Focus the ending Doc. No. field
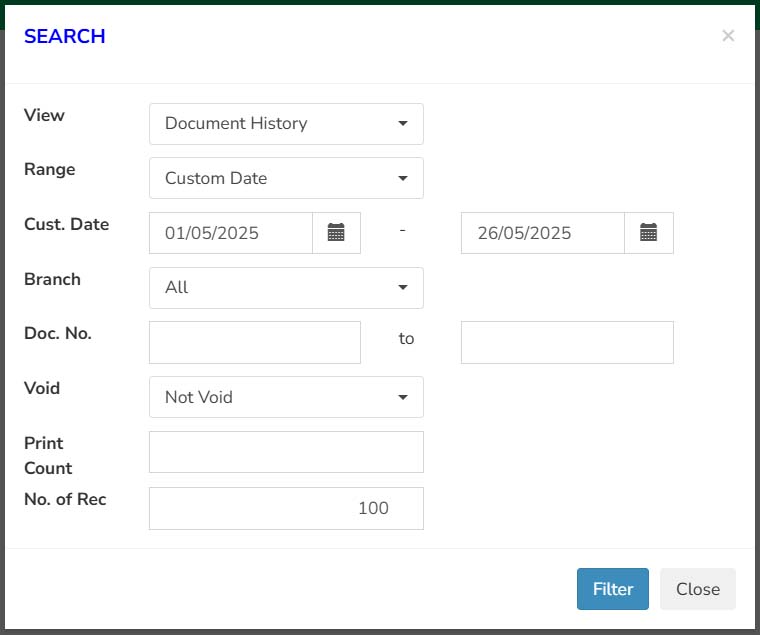Image resolution: width=760 pixels, height=635 pixels. click(x=567, y=342)
